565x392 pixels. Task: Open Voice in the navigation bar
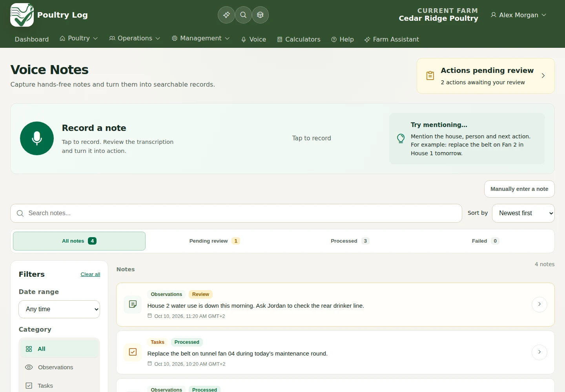click(x=253, y=39)
